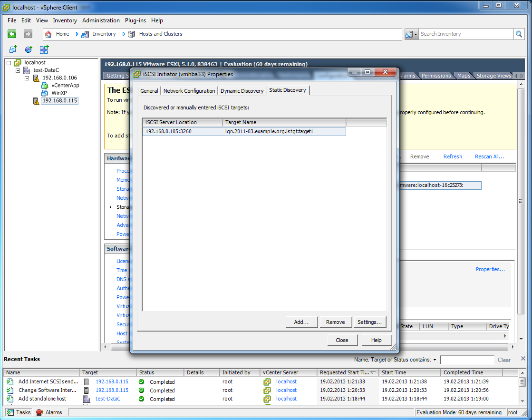
Task: Click vCenter icon beside first localhost server
Action: [267, 381]
